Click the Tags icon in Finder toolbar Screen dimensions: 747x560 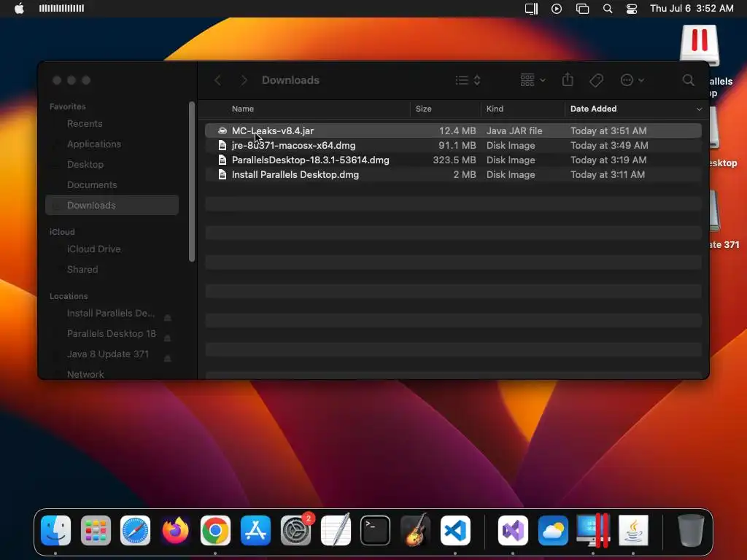(x=597, y=80)
